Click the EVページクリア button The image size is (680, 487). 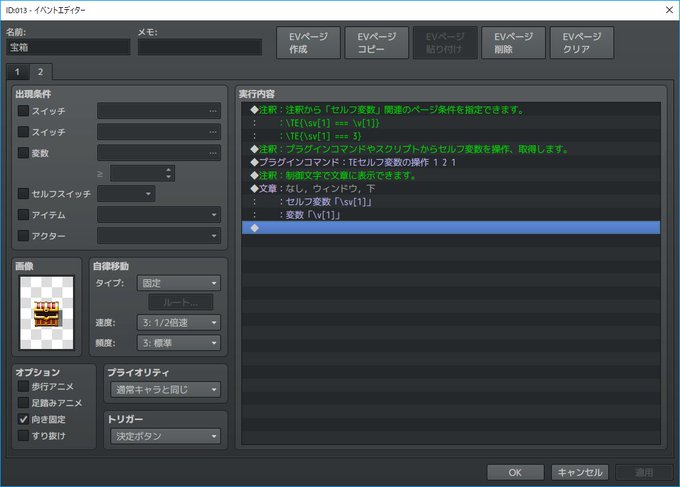(582, 42)
